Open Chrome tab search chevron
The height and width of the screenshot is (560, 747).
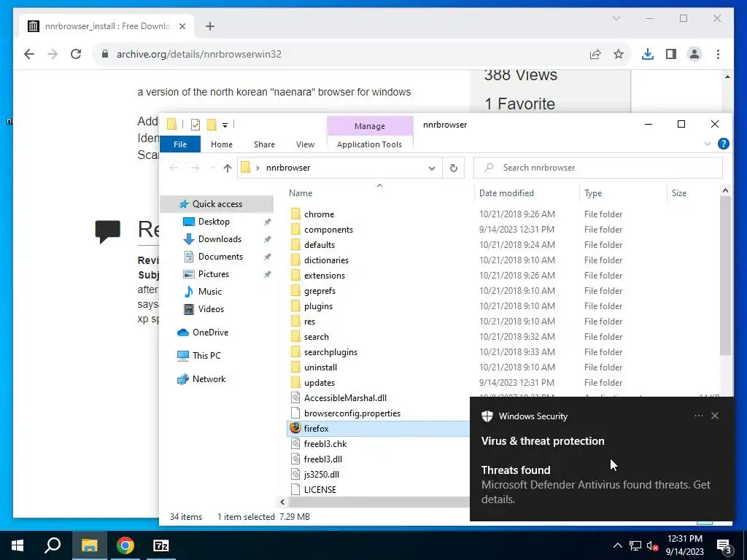click(x=616, y=18)
